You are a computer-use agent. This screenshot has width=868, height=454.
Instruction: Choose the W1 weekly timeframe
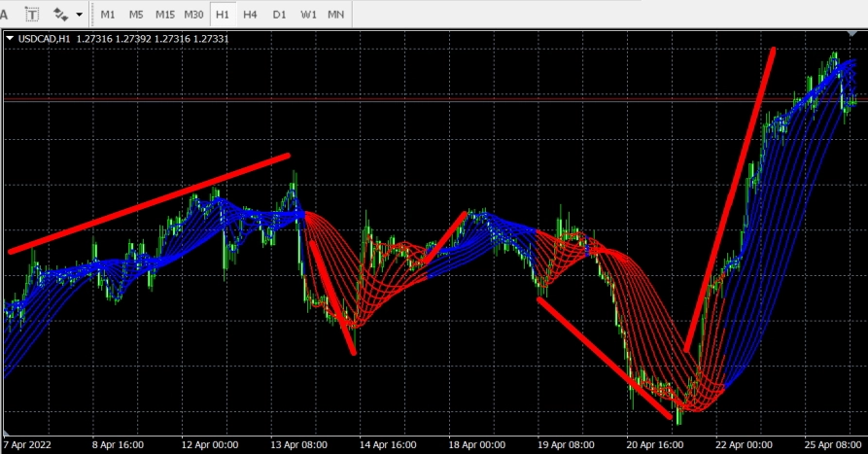(308, 15)
